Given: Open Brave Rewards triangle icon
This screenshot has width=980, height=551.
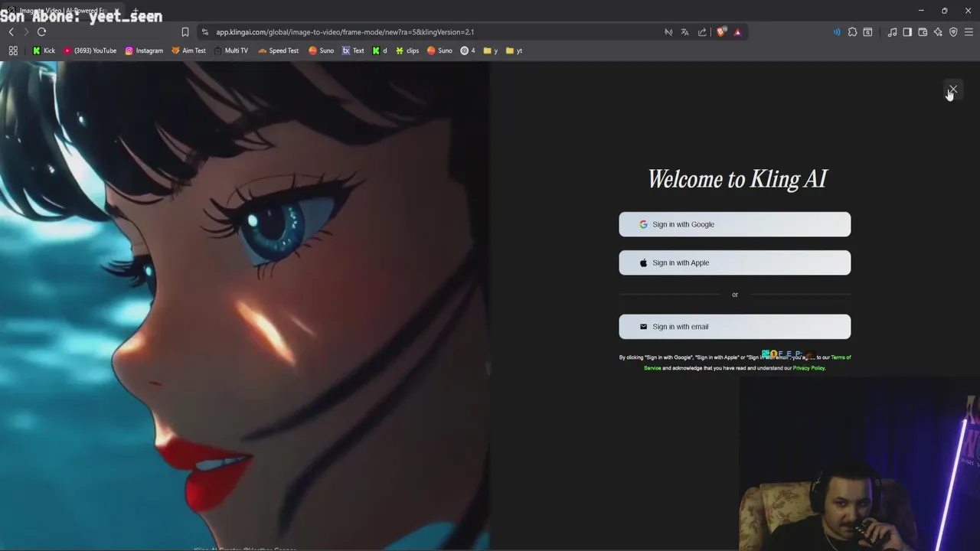Looking at the screenshot, I should pyautogui.click(x=737, y=32).
